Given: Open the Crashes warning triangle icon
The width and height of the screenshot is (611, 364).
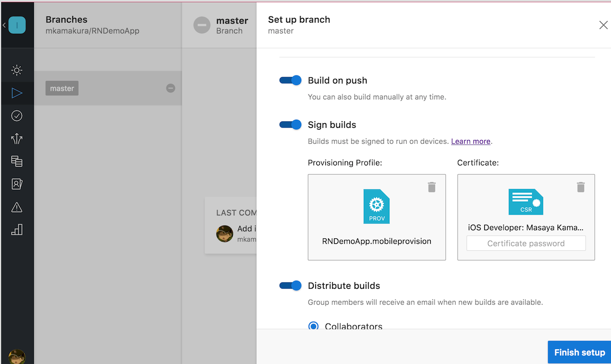Looking at the screenshot, I should tap(16, 207).
